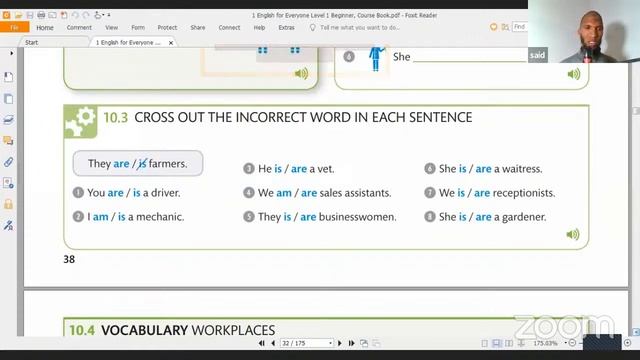Screen dimensions: 640x360
Task: Open the View ribbon tab
Action: pos(111,28)
